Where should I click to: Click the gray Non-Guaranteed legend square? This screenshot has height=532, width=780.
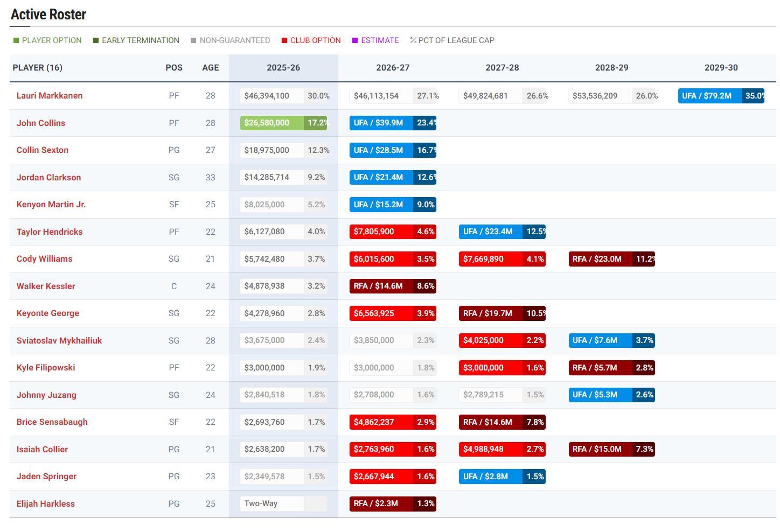[x=193, y=40]
